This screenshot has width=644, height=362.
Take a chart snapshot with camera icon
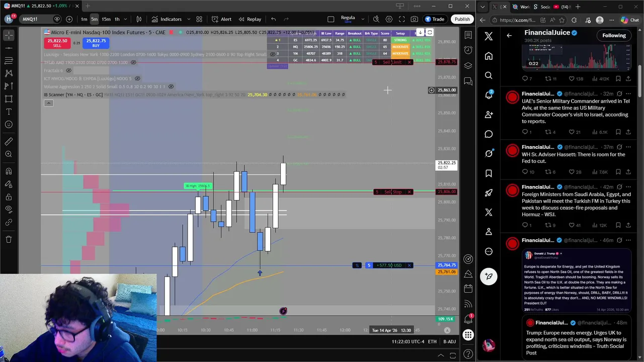pyautogui.click(x=414, y=19)
